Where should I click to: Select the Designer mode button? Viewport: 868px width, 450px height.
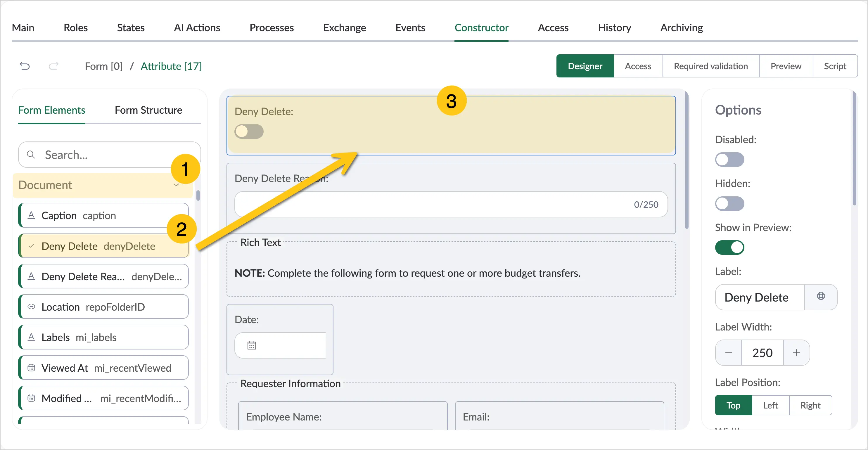[x=585, y=66]
